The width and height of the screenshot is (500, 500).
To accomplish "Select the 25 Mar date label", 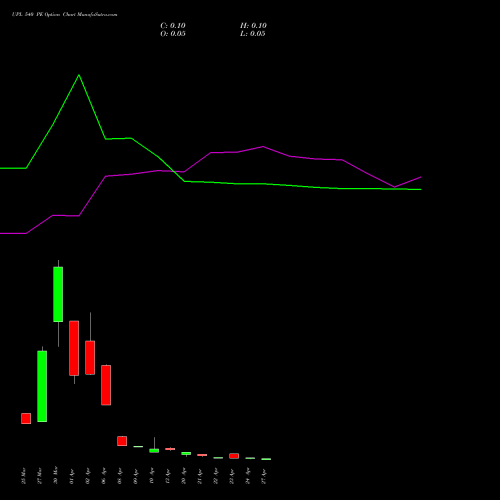I will coord(23,476).
